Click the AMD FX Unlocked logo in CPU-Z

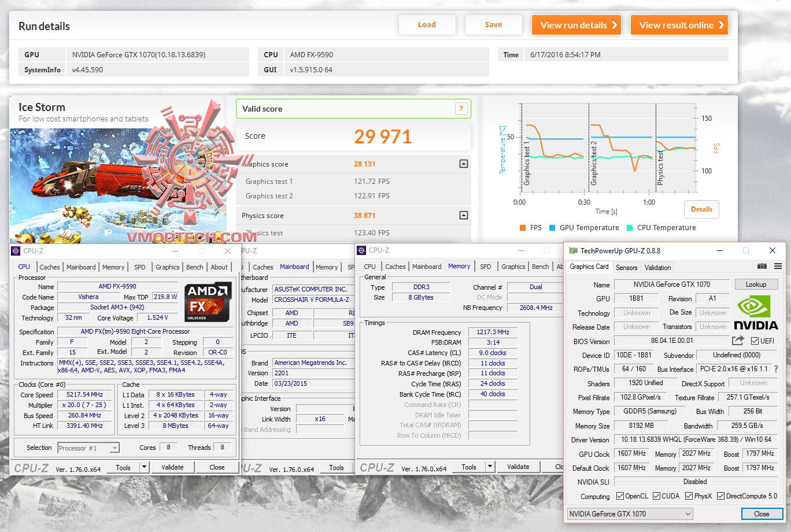coord(208,301)
